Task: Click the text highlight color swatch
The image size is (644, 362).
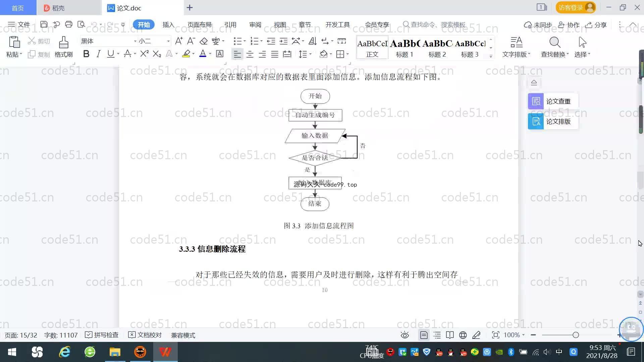Action: 186,54
